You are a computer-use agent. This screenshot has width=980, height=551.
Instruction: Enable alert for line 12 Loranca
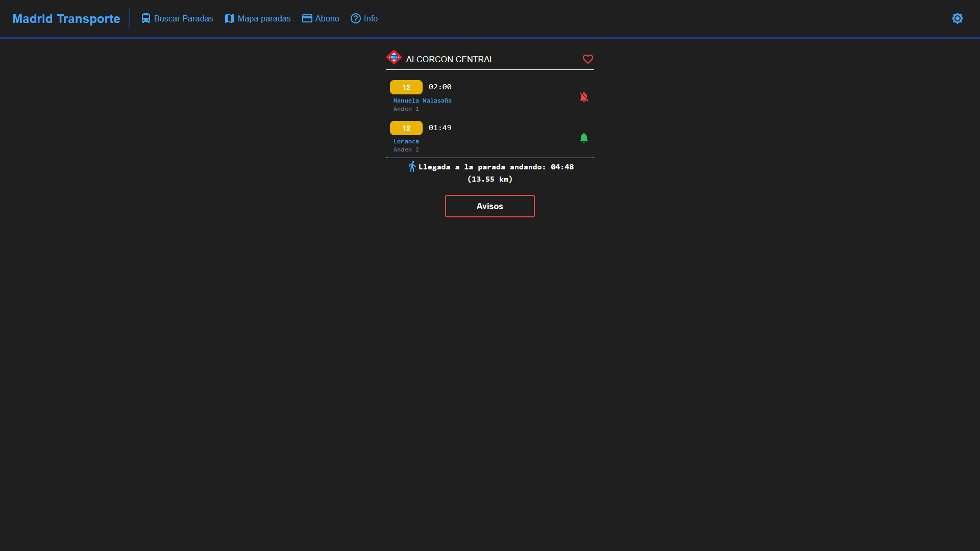coord(583,138)
